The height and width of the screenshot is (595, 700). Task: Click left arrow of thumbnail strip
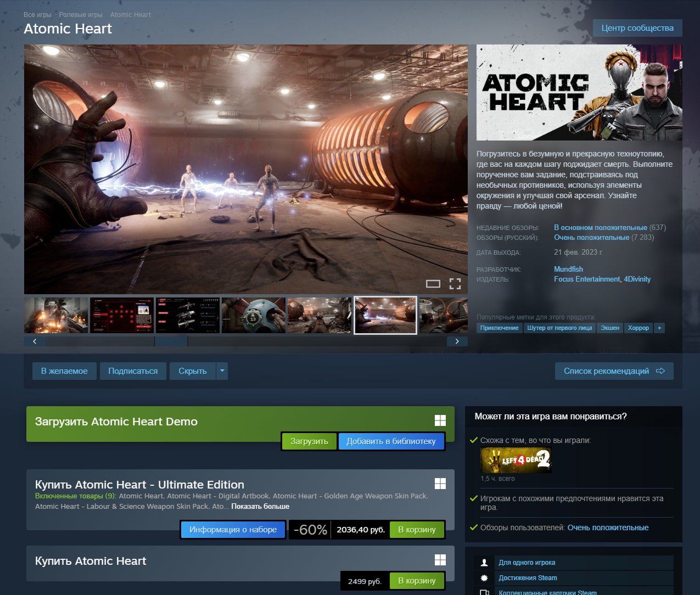coord(35,341)
